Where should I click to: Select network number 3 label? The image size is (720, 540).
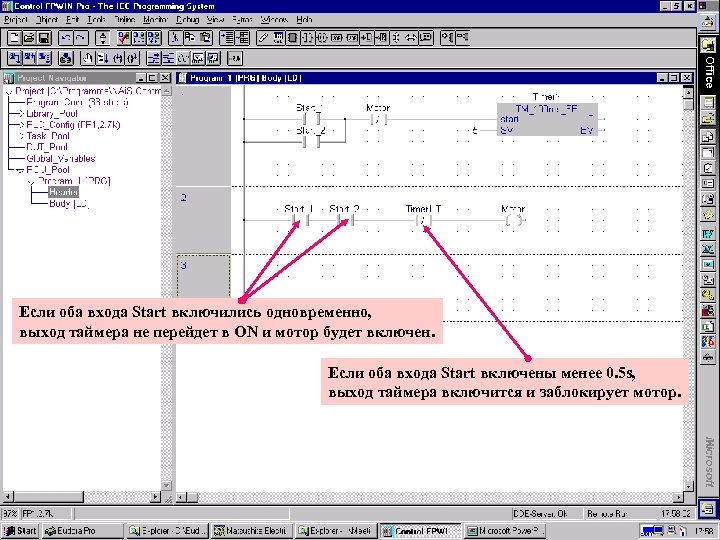pos(184,265)
